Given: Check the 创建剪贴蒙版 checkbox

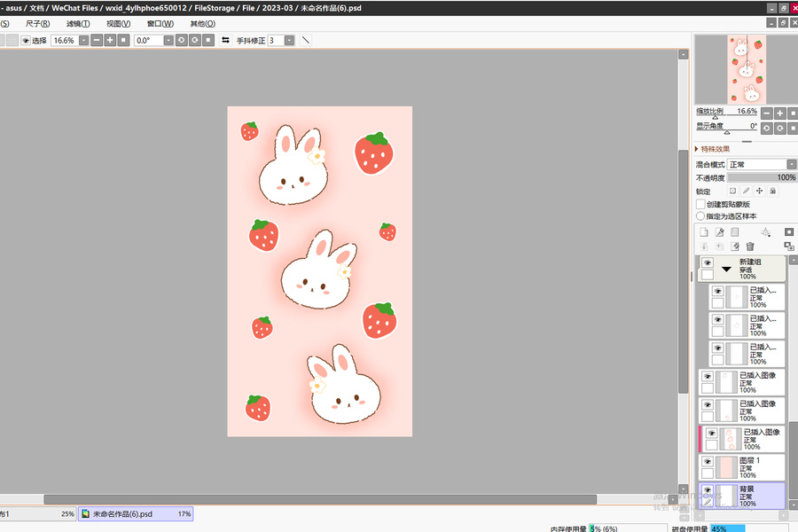Looking at the screenshot, I should 700,204.
